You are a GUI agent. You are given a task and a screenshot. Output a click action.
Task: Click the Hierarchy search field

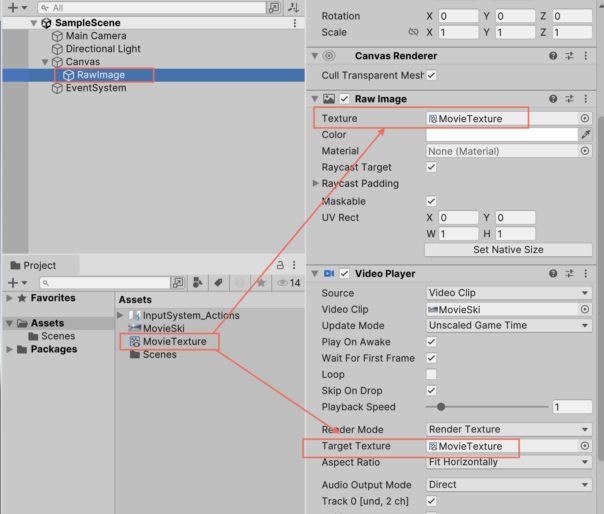click(x=152, y=8)
